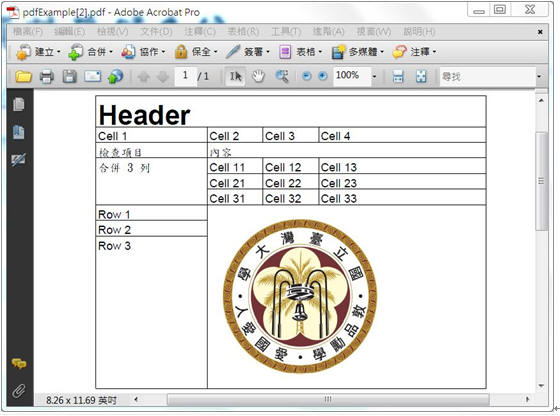Click the email envelope icon
This screenshot has height=416, width=560.
[92, 76]
